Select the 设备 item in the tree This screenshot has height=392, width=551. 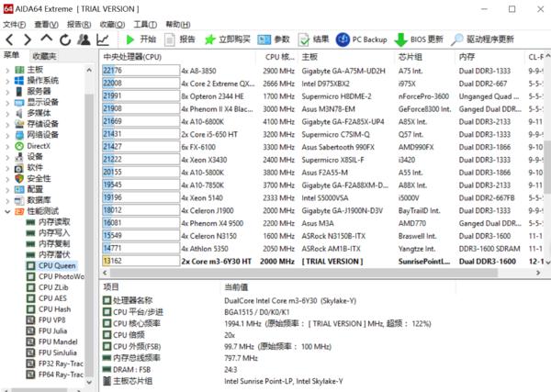(x=28, y=157)
